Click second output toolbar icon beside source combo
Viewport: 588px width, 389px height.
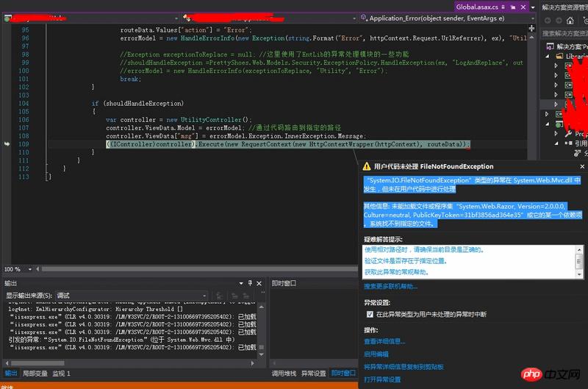(234, 296)
